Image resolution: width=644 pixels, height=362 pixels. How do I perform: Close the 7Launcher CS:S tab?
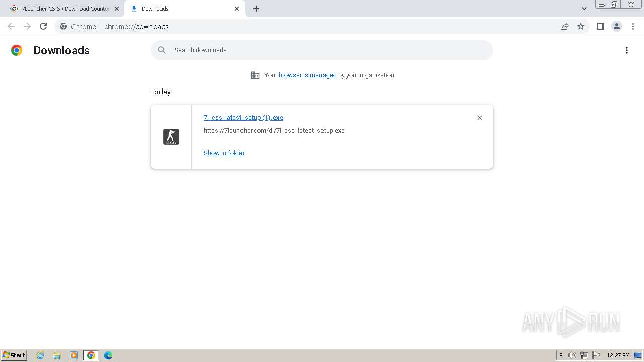(116, 9)
